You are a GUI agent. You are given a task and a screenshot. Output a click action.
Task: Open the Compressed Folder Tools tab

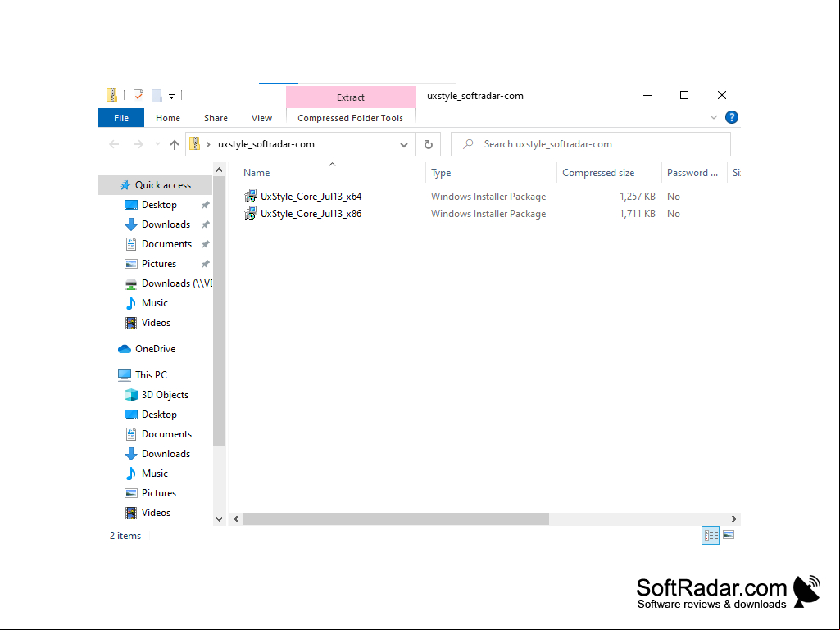351,118
